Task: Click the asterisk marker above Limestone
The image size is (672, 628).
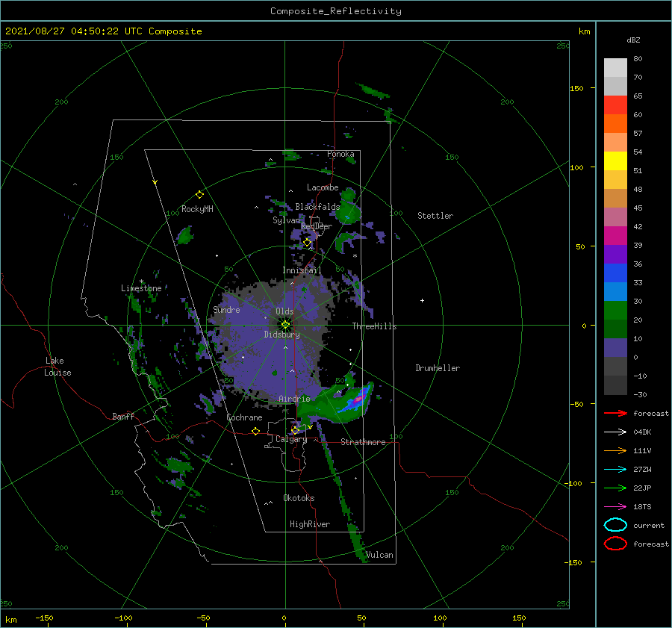Action: pos(141,282)
